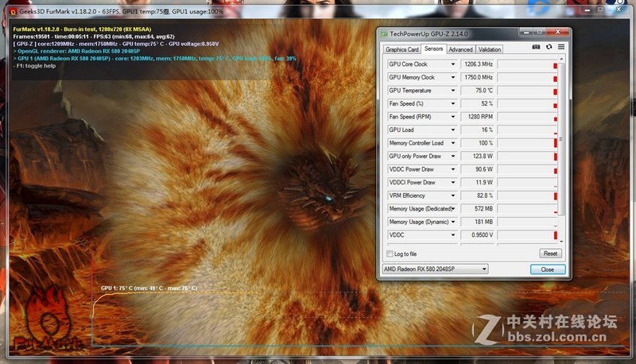Click the GPU-Z title bar app icon
Viewport: 636px width, 364px height.
coord(384,34)
